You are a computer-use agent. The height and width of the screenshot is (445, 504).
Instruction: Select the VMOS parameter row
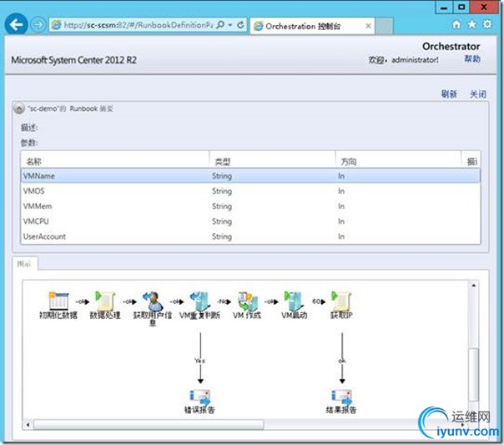[x=250, y=191]
